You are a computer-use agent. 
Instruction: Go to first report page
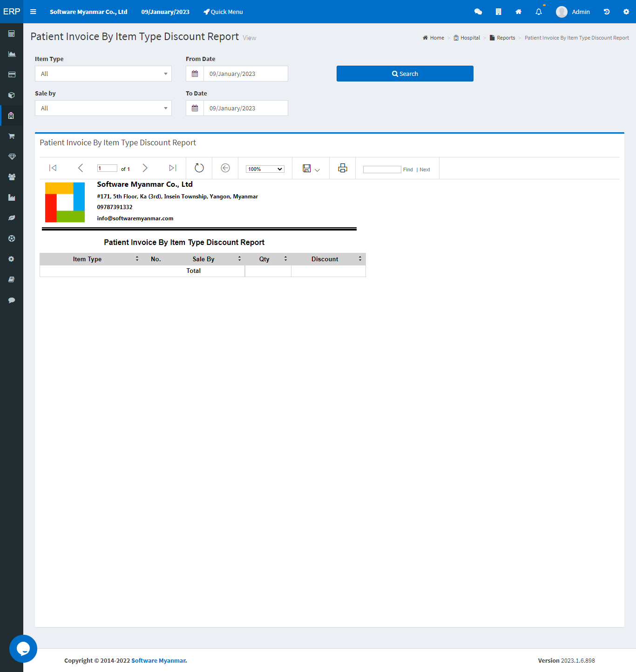53,168
